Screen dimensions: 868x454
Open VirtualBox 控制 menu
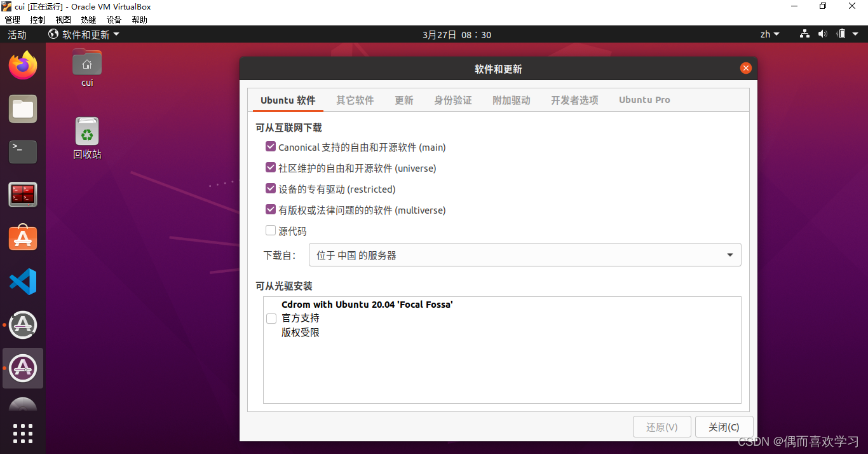tap(38, 20)
